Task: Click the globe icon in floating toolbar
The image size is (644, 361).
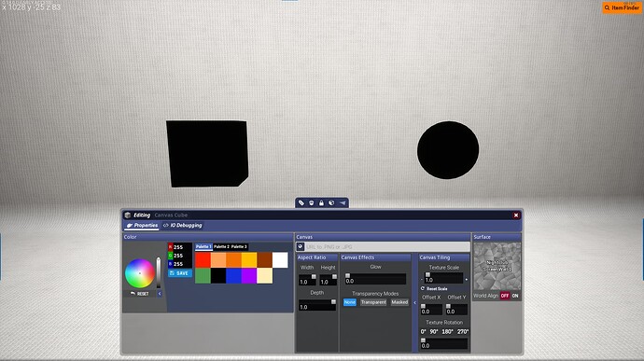Action: pos(331,202)
